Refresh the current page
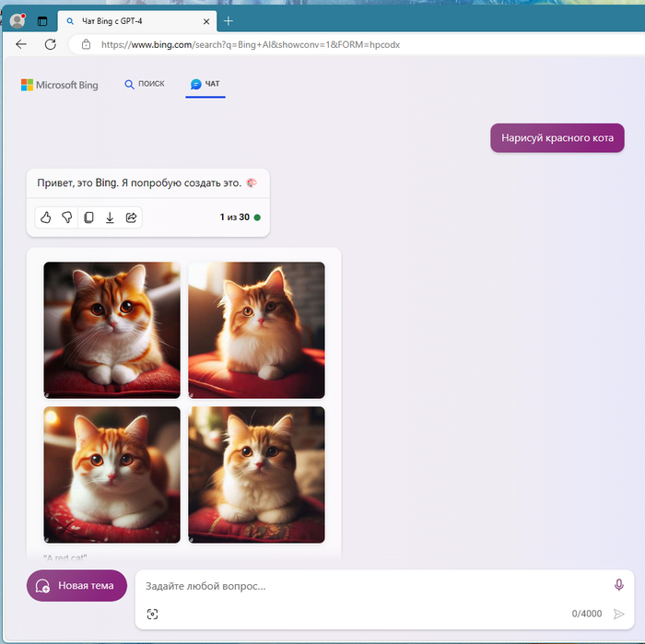The image size is (645, 644). click(51, 44)
